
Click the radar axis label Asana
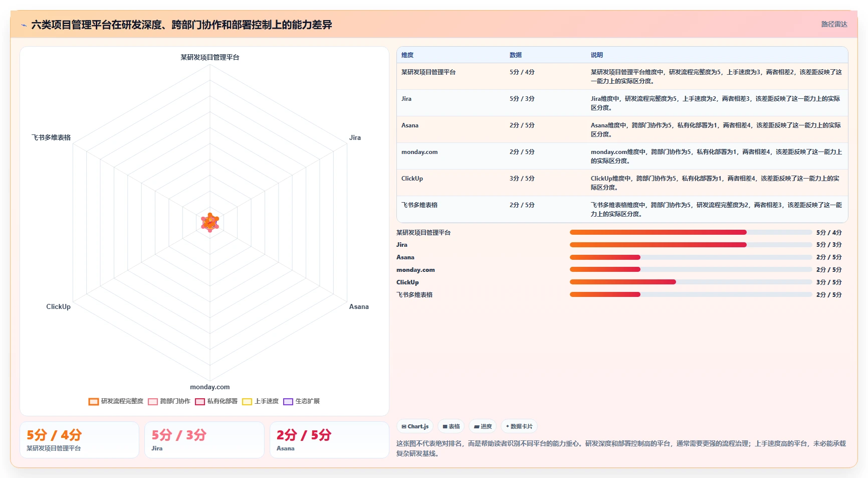[359, 306]
